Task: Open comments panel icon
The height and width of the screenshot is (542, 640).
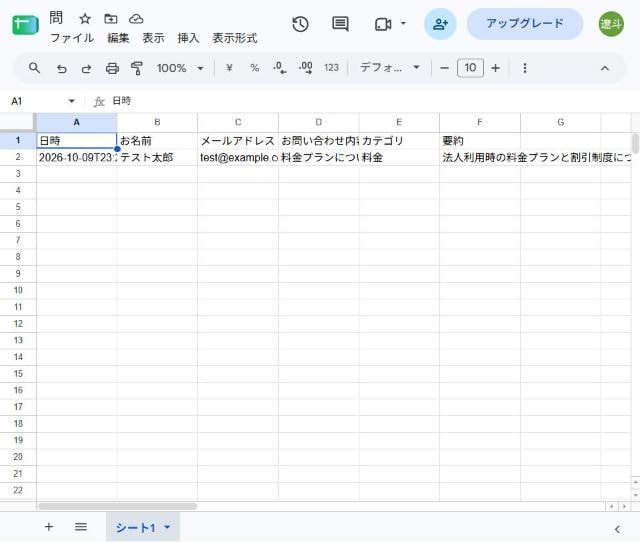Action: [340, 24]
